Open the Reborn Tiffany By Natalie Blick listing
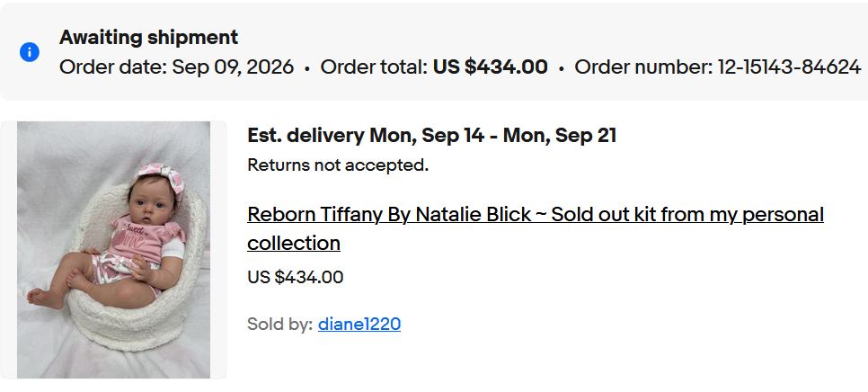The width and height of the screenshot is (868, 392). coord(536,228)
